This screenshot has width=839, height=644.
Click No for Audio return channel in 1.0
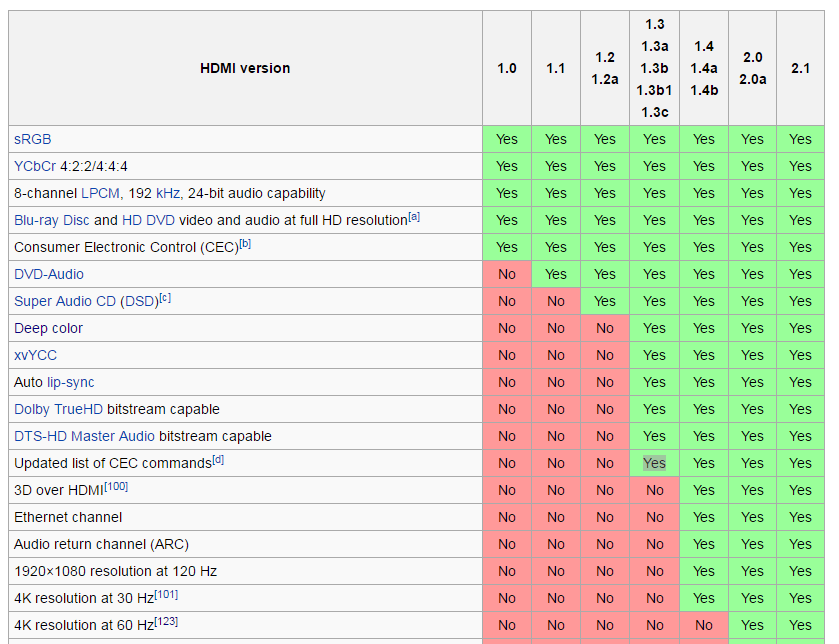pos(507,545)
